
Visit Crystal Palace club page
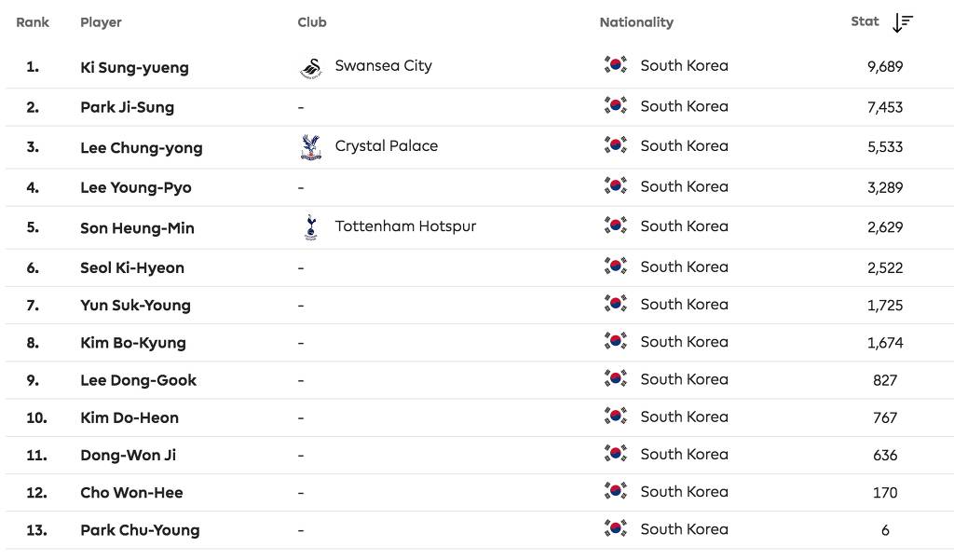386,146
